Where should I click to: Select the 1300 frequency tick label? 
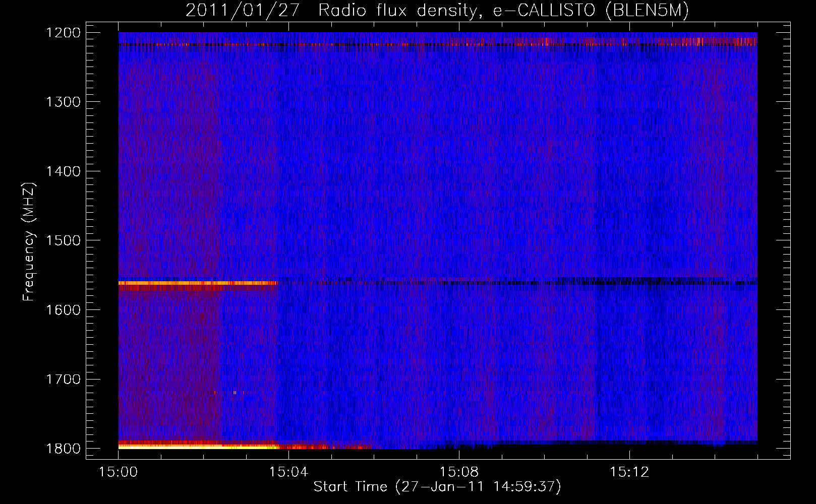point(64,102)
